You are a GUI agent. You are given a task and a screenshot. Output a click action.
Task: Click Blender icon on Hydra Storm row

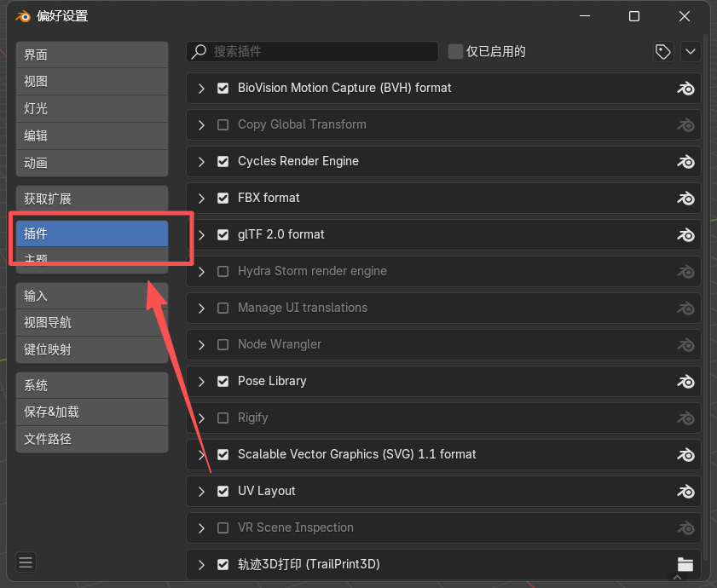point(685,272)
